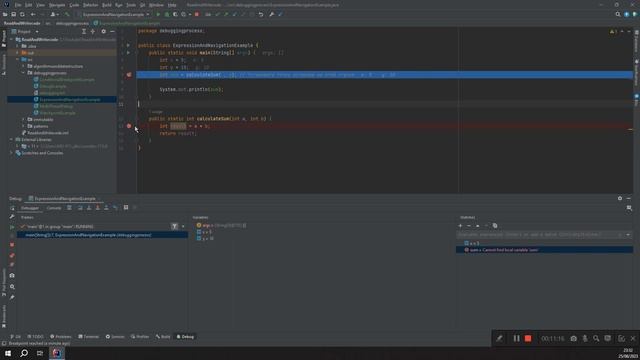Select the highlighted ExpressionAndNavigationExample file in the tree
The height and width of the screenshot is (360, 640).
pyautogui.click(x=62, y=100)
